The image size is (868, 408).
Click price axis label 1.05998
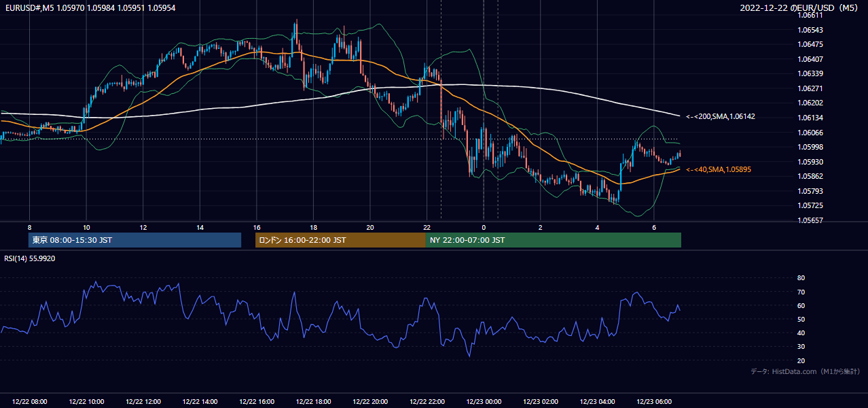point(811,147)
